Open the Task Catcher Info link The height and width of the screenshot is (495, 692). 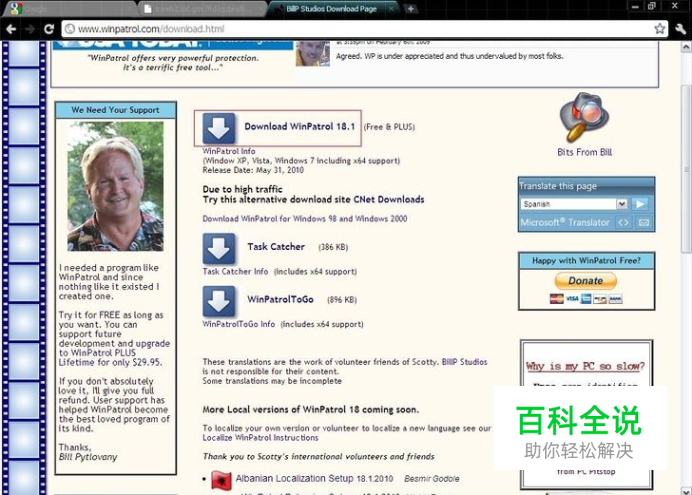(235, 271)
